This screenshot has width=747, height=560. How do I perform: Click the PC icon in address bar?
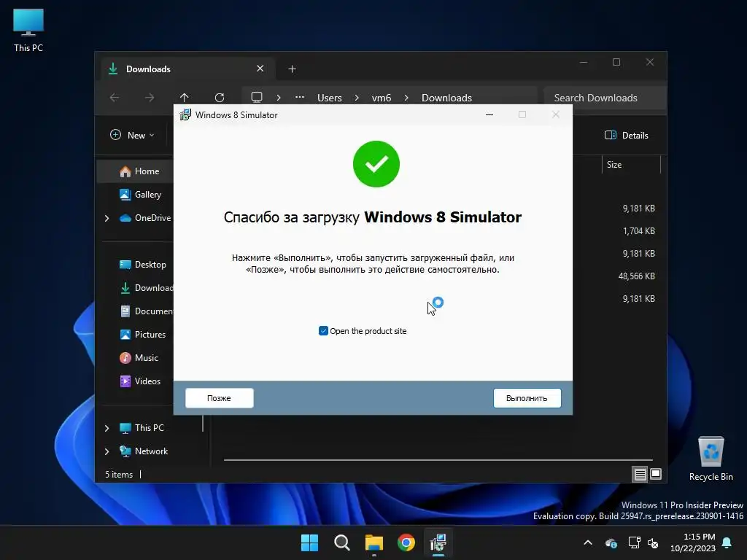coord(257,98)
